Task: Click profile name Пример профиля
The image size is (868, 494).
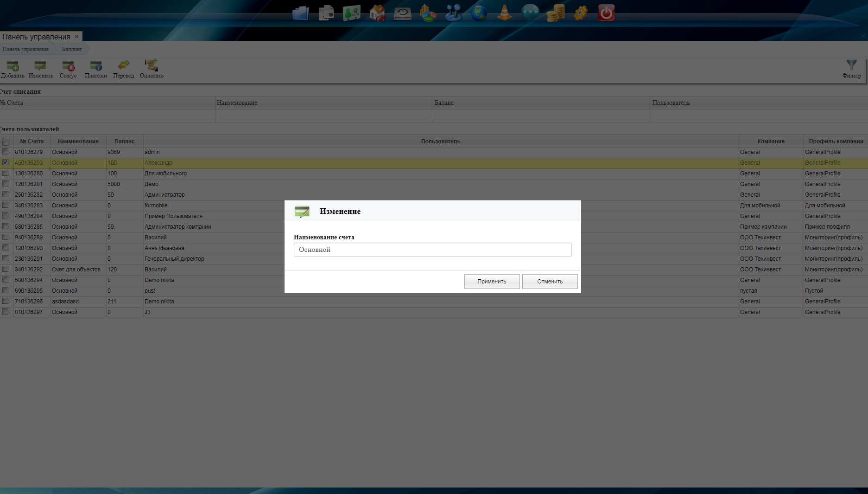Action: [x=827, y=227]
